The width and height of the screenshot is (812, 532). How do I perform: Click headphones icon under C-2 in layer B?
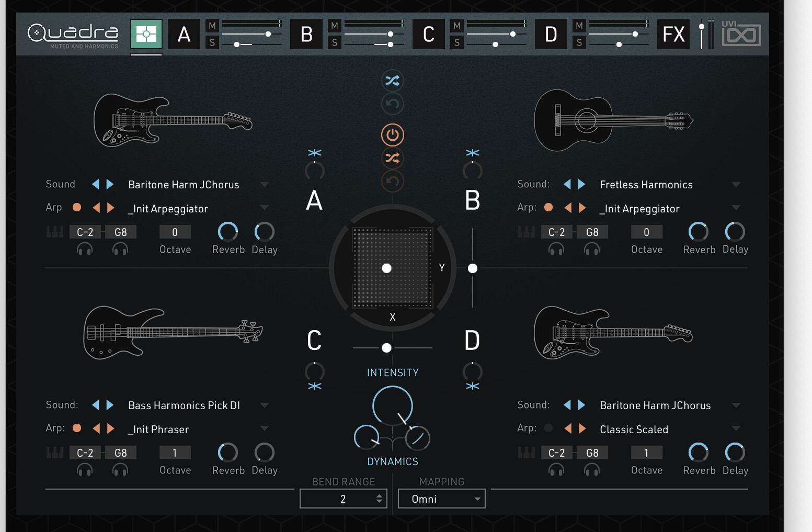556,250
